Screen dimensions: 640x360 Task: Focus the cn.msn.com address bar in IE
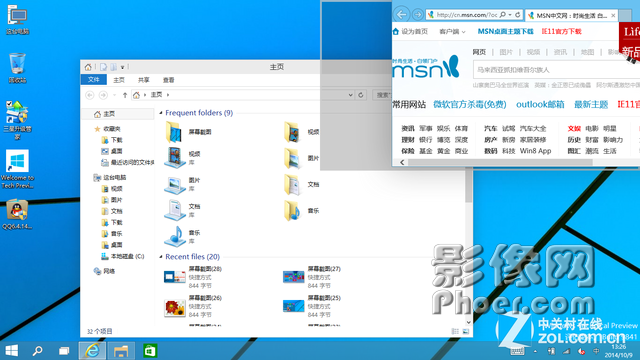click(x=466, y=15)
